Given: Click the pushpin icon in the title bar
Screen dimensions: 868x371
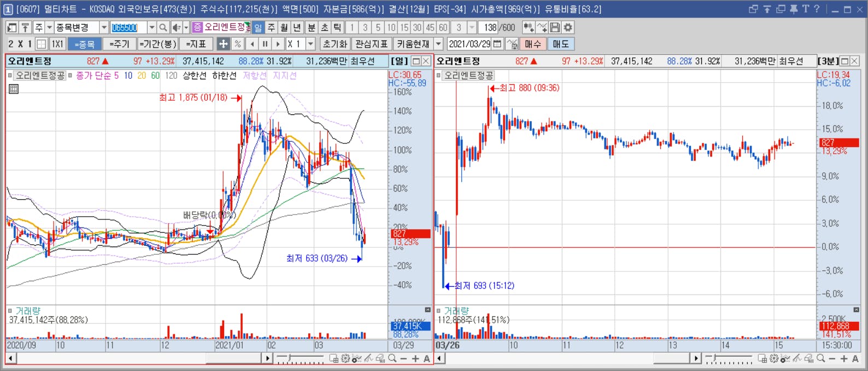Looking at the screenshot, I should pos(793,9).
